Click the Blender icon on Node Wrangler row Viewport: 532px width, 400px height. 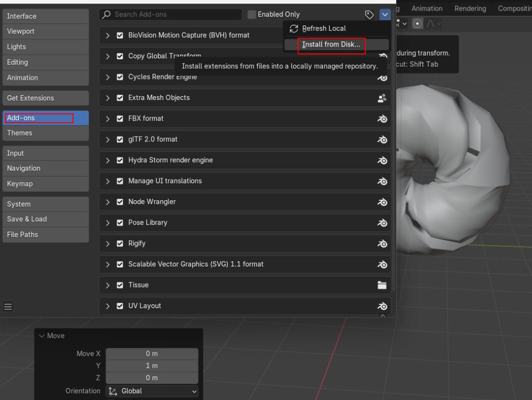(x=382, y=202)
